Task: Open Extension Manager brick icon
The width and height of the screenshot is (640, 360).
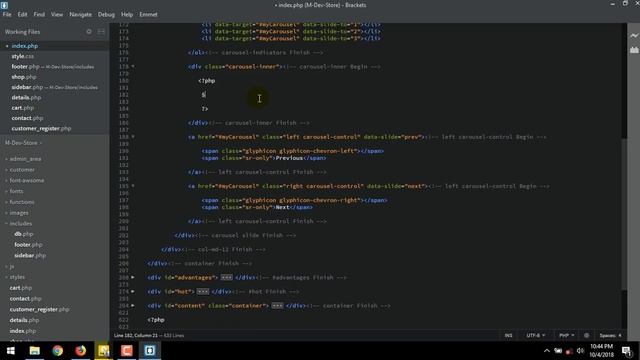Action: pos(634,50)
